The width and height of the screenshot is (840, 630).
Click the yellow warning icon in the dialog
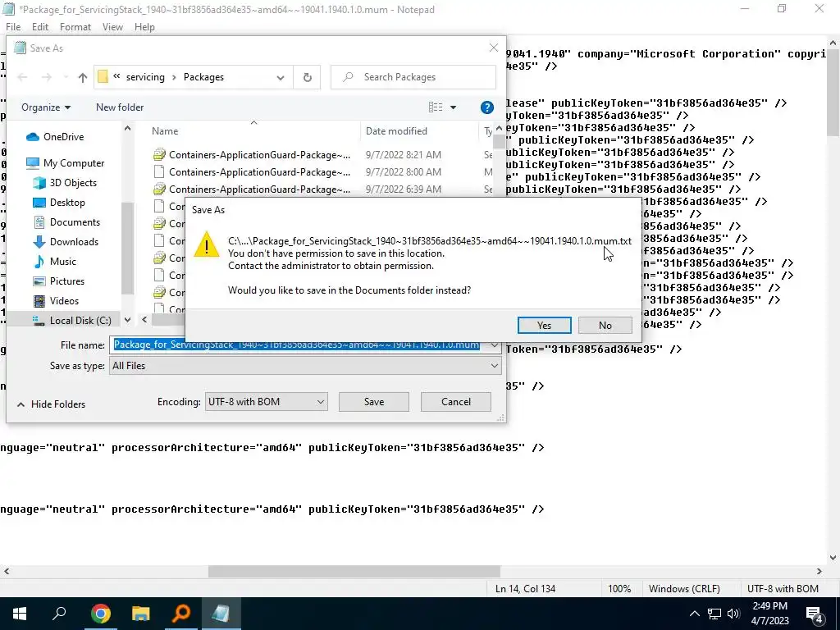(x=206, y=245)
